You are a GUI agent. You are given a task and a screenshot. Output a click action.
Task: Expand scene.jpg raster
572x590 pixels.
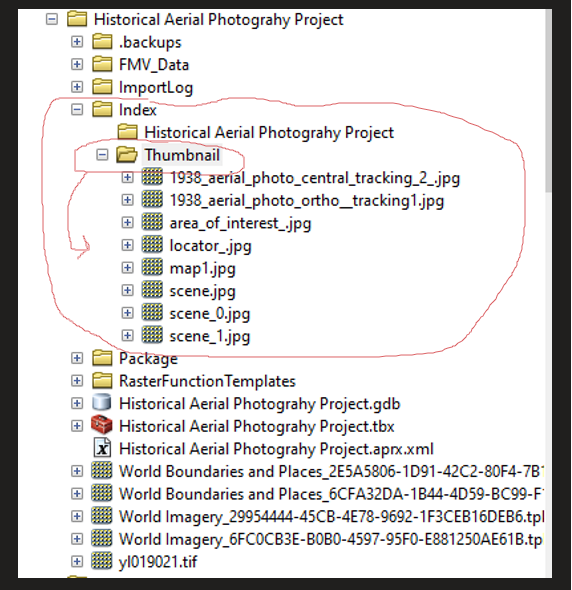[127, 290]
